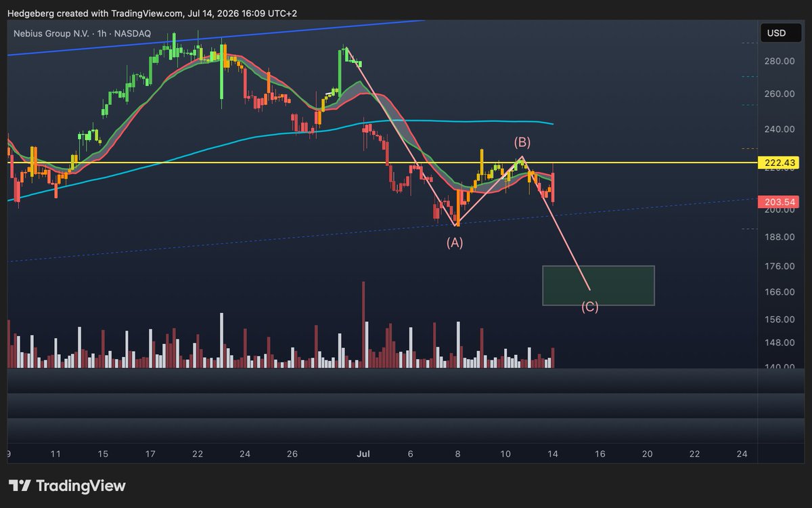Click the 14 date label on time axis

coord(552,454)
